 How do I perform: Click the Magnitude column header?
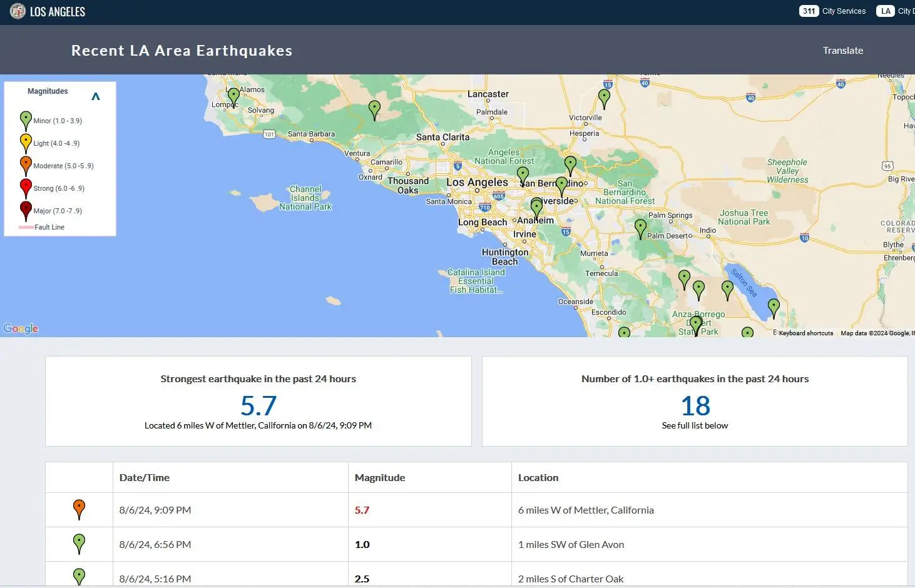380,477
